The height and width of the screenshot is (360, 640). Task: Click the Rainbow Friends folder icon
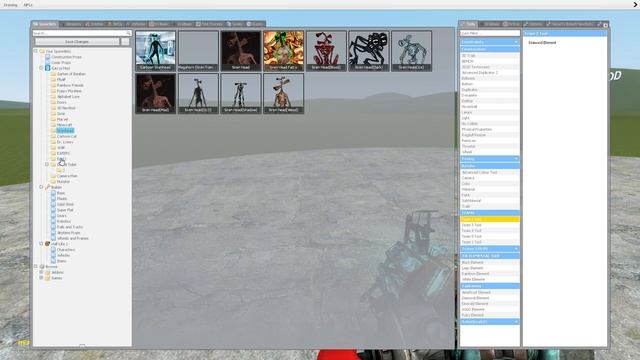(53, 85)
